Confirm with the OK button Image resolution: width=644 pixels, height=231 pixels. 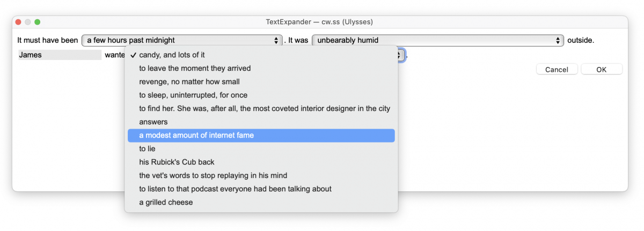click(602, 69)
